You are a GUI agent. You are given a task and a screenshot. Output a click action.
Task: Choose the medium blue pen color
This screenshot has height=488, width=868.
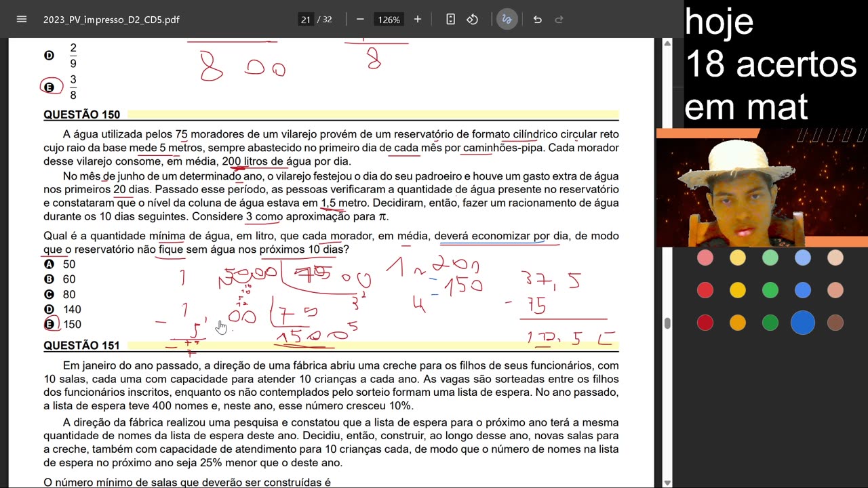tap(803, 290)
